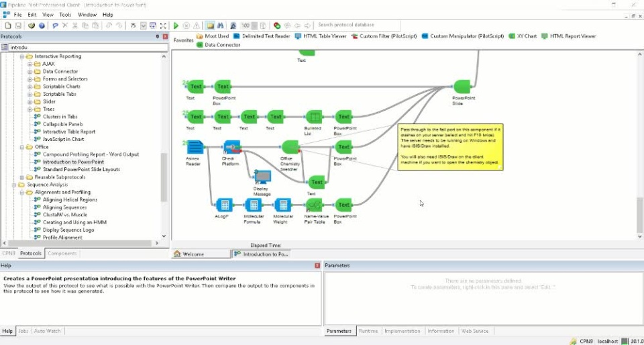644x345 pixels.
Task: Select the Bulleted List component
Action: coord(314,117)
